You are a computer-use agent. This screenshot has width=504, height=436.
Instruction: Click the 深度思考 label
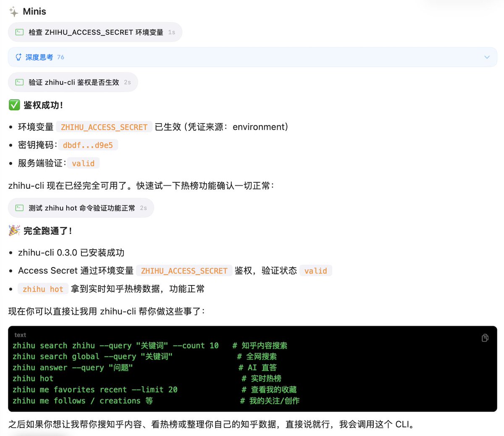click(39, 57)
